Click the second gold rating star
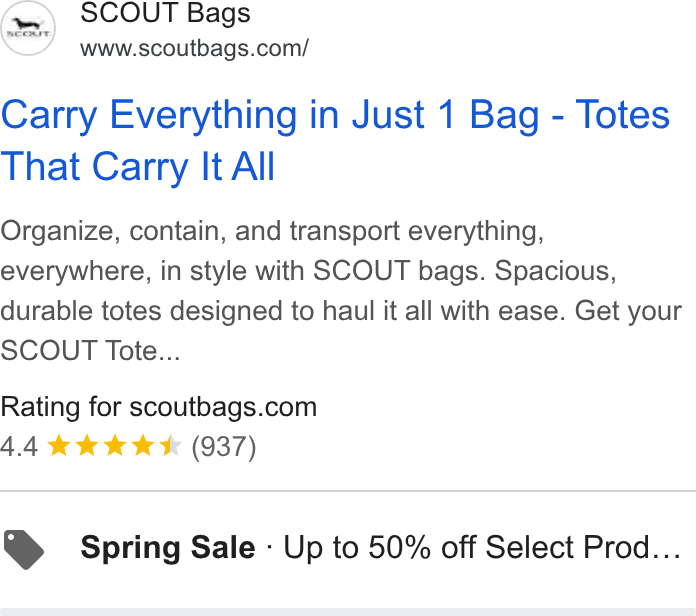This screenshot has width=696, height=616. [x=87, y=446]
